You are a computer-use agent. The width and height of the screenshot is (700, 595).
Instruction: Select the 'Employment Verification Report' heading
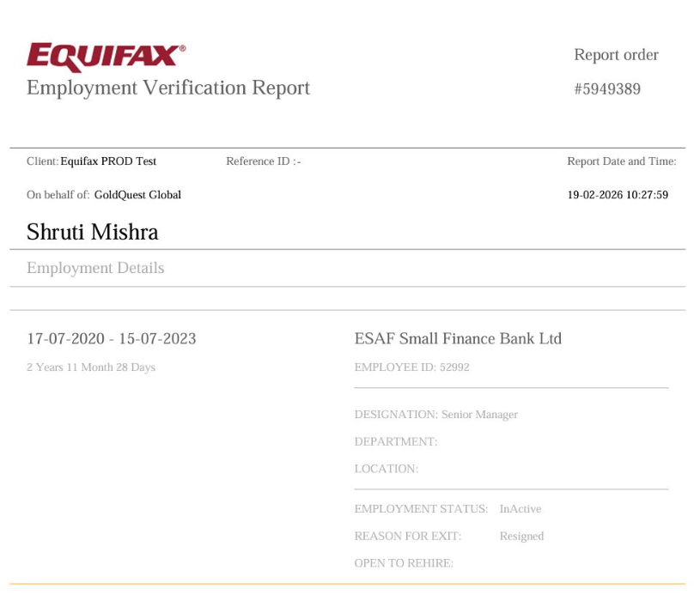pos(168,88)
